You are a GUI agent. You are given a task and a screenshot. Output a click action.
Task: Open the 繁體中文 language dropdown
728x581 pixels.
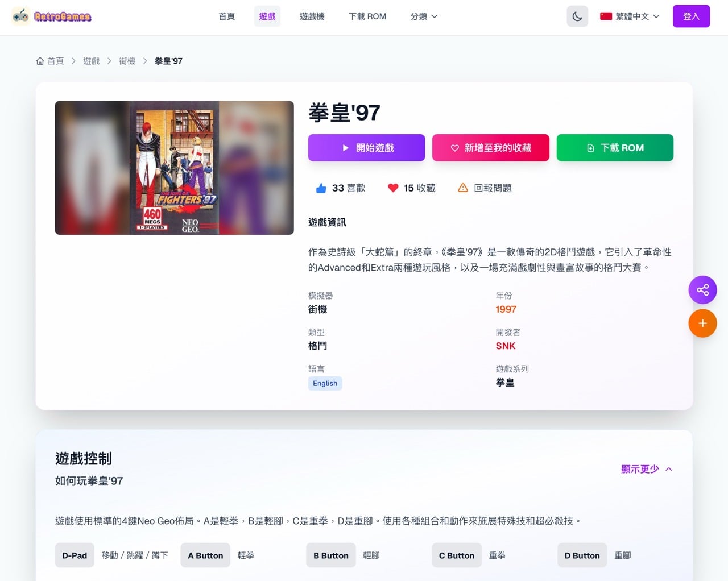tap(630, 16)
